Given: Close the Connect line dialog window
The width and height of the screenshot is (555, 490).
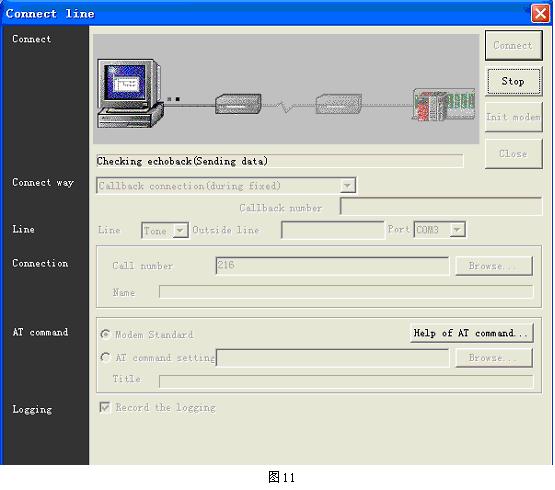Looking at the screenshot, I should [540, 14].
